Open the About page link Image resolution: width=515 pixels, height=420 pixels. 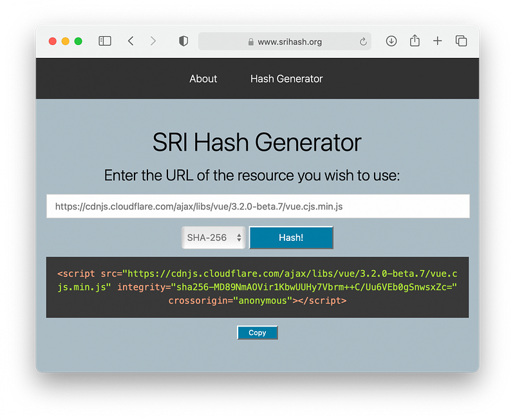coord(203,79)
